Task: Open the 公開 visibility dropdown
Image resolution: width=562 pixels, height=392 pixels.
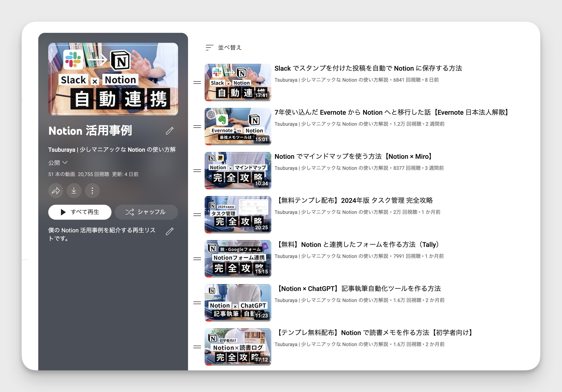Action: pyautogui.click(x=58, y=163)
